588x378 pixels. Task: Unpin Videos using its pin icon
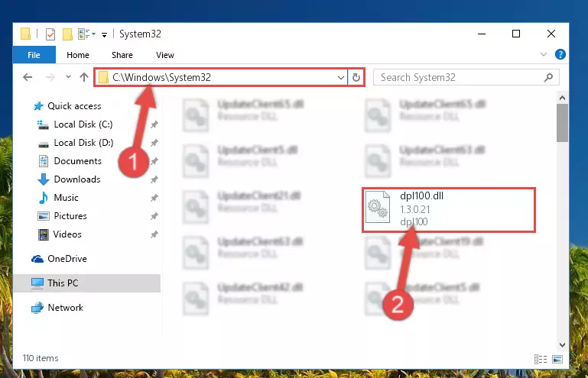(x=154, y=234)
